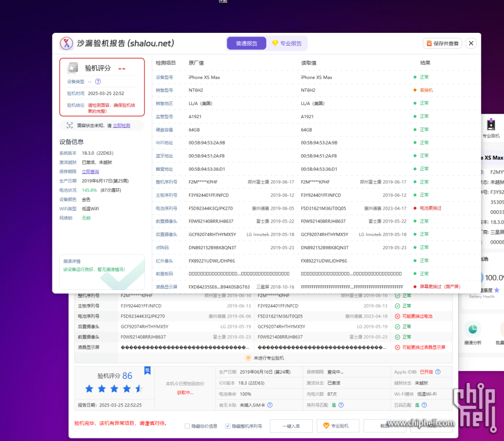Click the 87次 charge count value

(332, 394)
